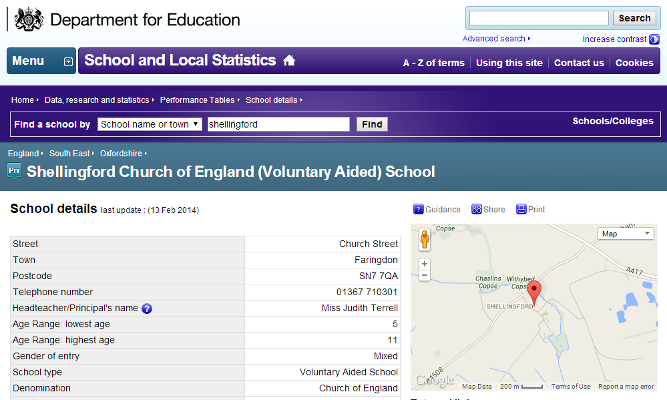The image size is (667, 400).
Task: Open the Map type dropdown
Action: point(625,234)
